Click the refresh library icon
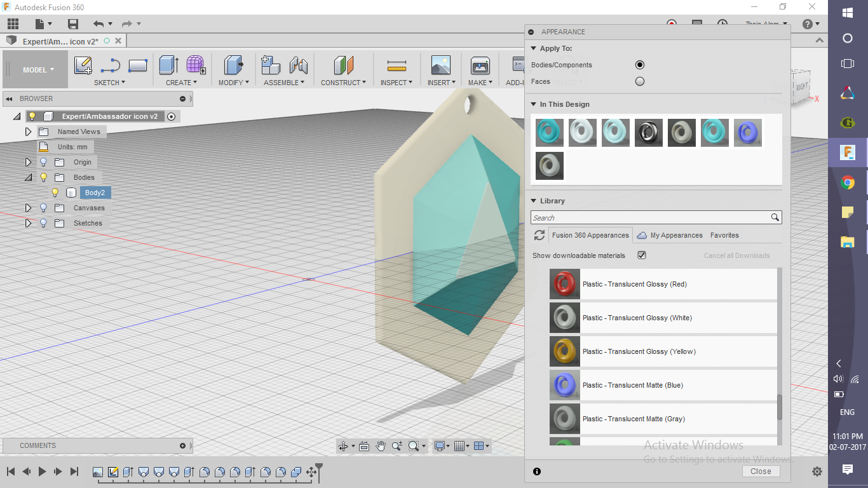The image size is (868, 488). tap(539, 235)
